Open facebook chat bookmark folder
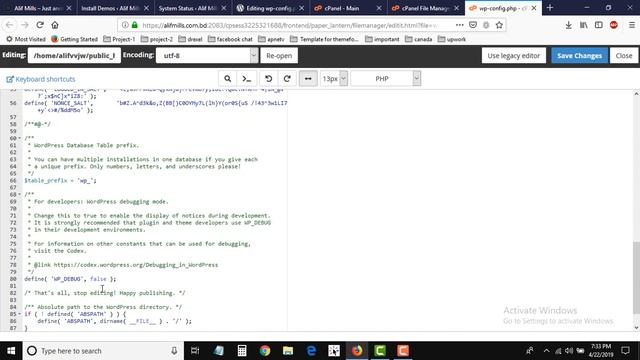 (230, 39)
